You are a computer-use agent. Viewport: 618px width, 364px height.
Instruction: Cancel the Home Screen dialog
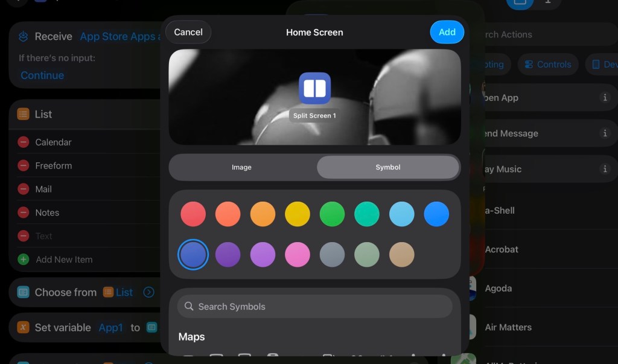(x=188, y=32)
